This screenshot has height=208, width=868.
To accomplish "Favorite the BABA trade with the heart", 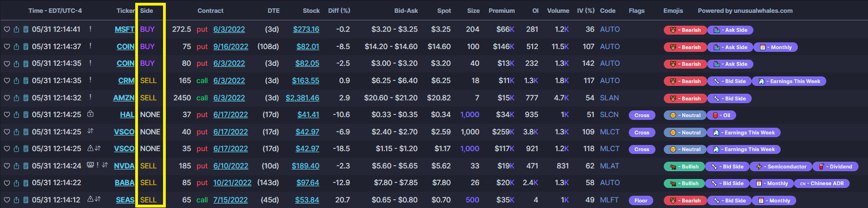I will click(7, 183).
